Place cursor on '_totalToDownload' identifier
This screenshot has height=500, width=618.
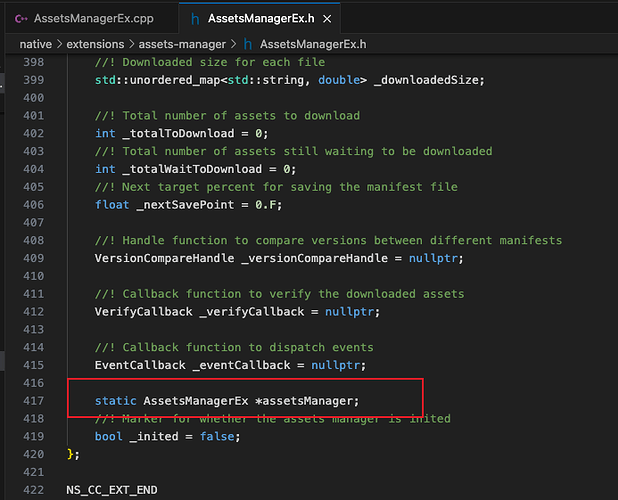pyautogui.click(x=178, y=134)
